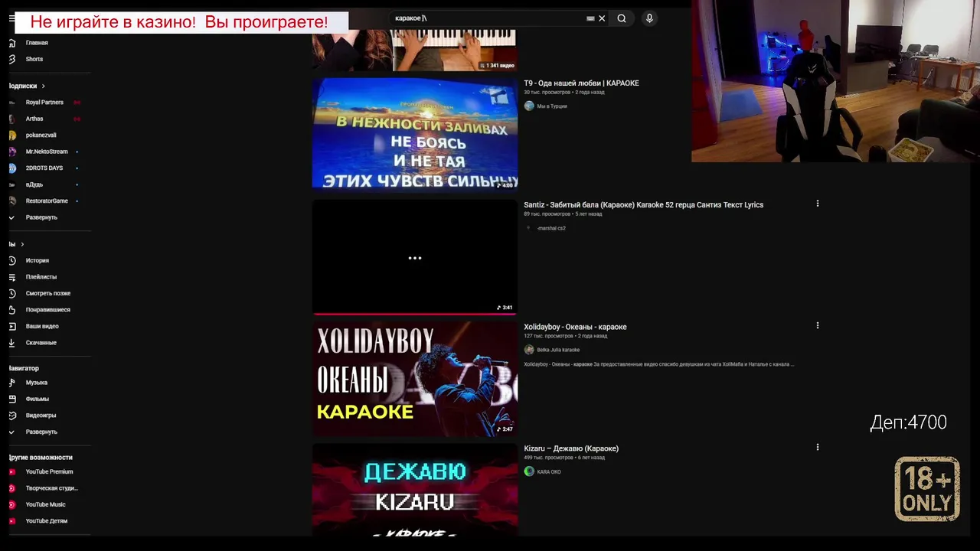The image size is (980, 551).
Task: Click the Понравившиеся liked videos icon
Action: pyautogui.click(x=11, y=310)
